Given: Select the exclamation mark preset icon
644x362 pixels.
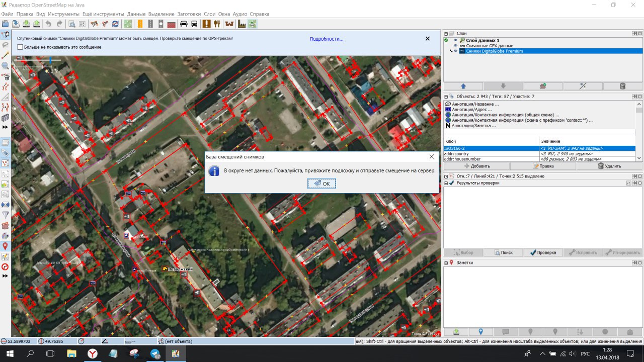Looking at the screenshot, I should pos(206,24).
